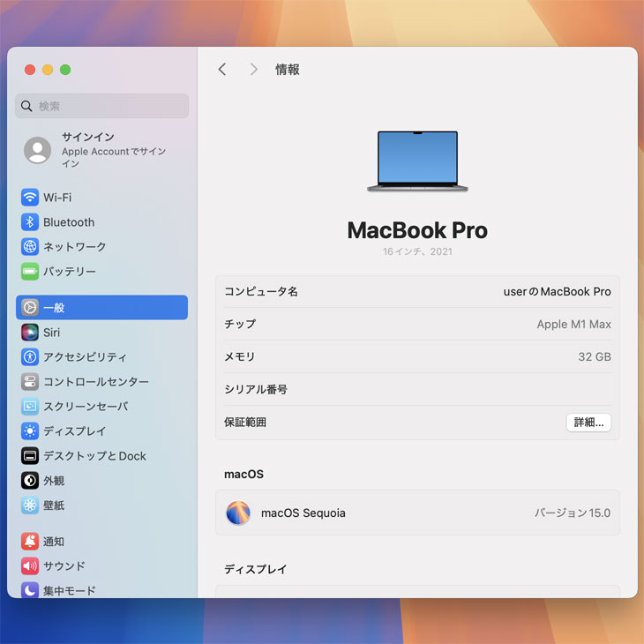
Task: Focus the 検索 search field
Action: point(101,106)
